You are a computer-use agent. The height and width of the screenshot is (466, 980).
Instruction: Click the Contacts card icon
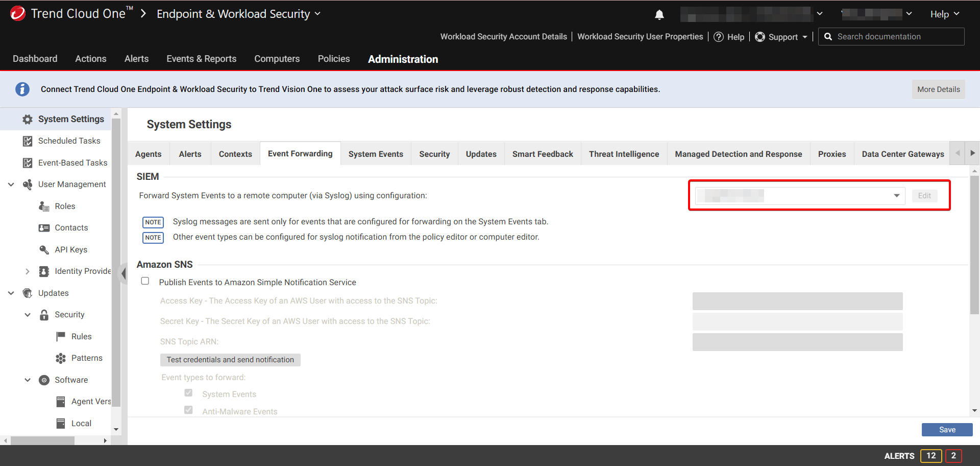[x=44, y=228]
